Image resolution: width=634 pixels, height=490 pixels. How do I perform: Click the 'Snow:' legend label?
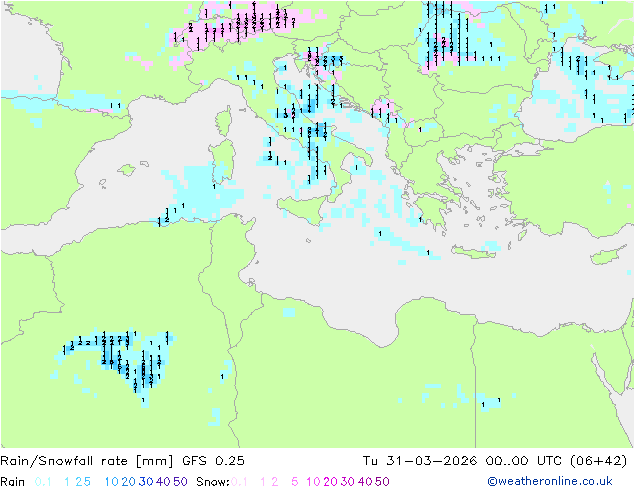click(x=213, y=482)
